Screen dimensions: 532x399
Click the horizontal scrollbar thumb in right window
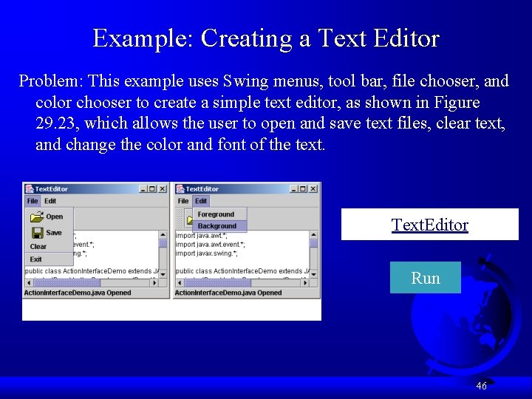217,282
